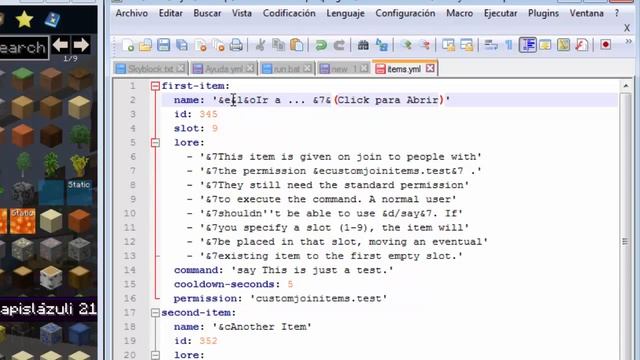Screen dimensions: 640x360
Task: Open the Editar menu
Action: click(x=171, y=13)
